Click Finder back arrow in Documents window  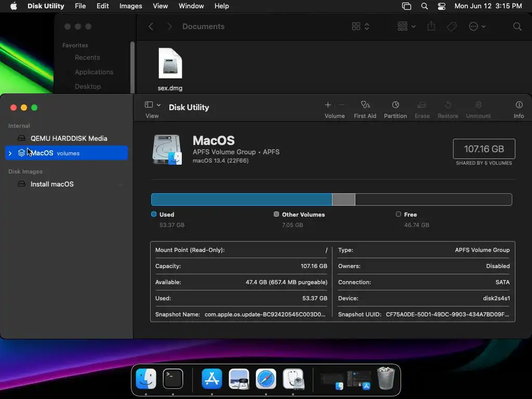click(x=151, y=26)
